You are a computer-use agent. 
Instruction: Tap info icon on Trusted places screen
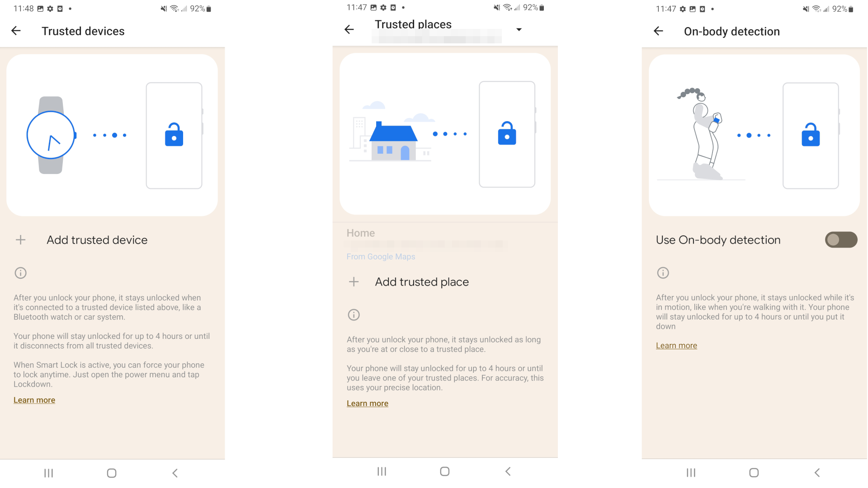click(354, 315)
